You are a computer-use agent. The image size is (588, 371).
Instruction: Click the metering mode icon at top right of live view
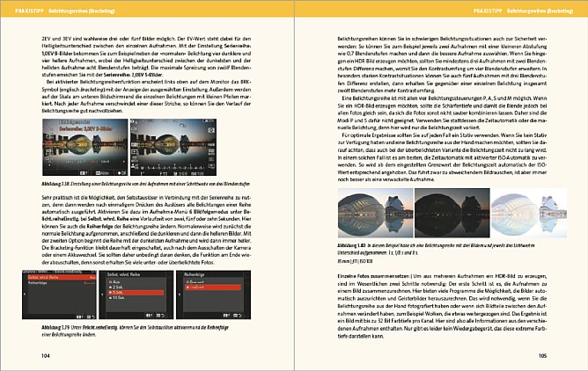pos(211,130)
